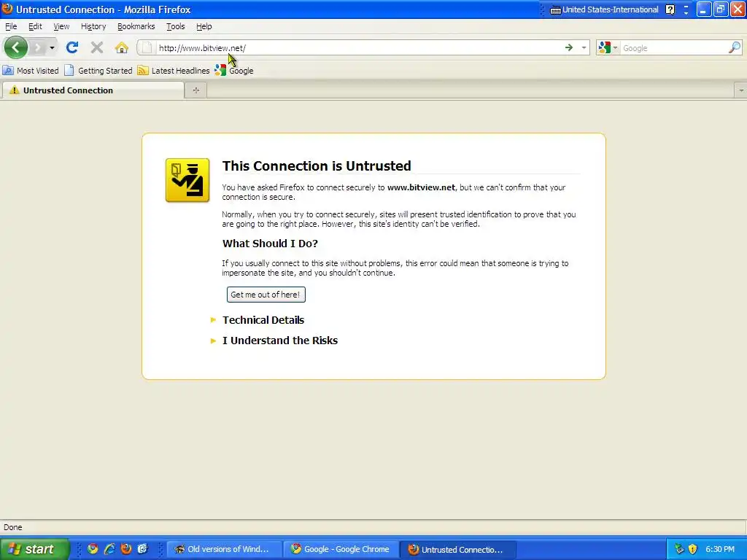Click the language bar help question icon

pyautogui.click(x=670, y=9)
